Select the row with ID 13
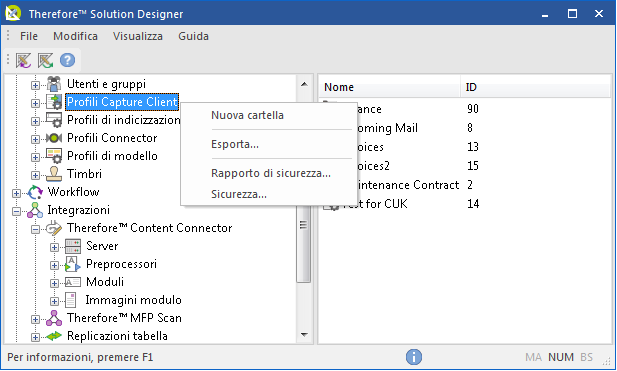Viewport: 617px width, 371px height. (x=464, y=147)
